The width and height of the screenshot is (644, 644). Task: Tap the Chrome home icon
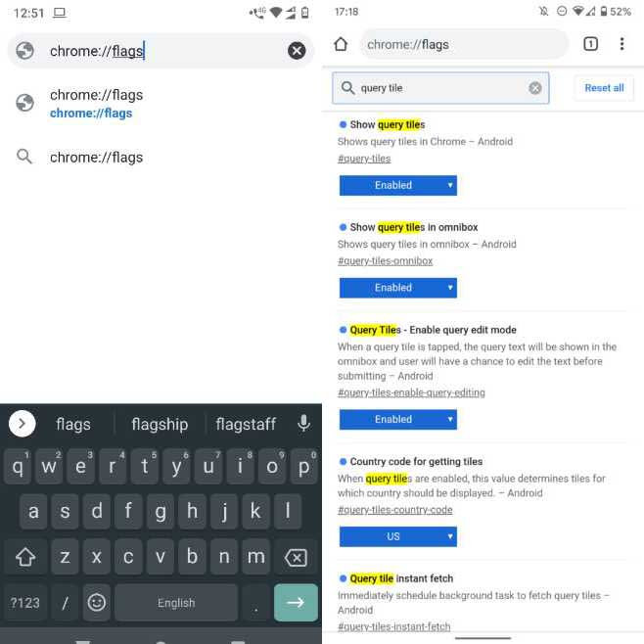pyautogui.click(x=341, y=44)
